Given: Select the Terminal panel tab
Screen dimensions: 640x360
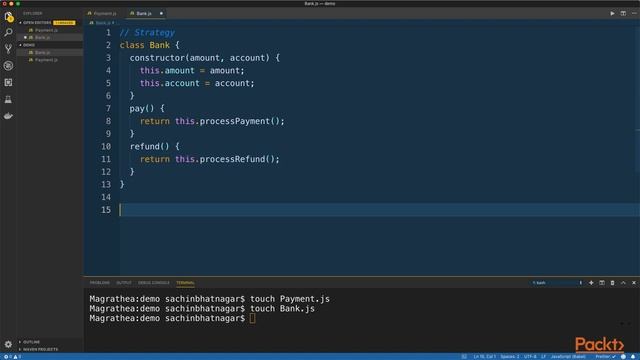Looking at the screenshot, I should pyautogui.click(x=185, y=282).
